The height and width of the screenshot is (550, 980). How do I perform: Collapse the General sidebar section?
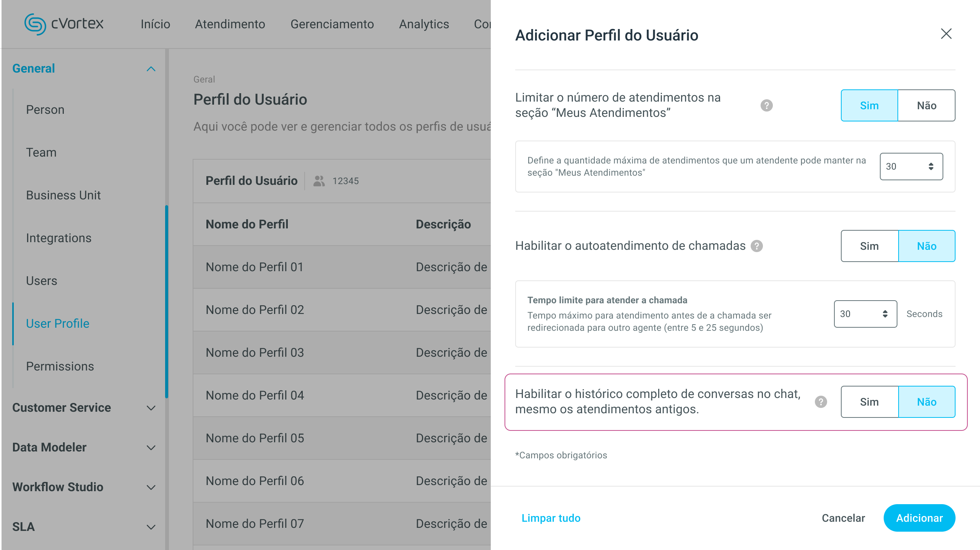pos(151,69)
